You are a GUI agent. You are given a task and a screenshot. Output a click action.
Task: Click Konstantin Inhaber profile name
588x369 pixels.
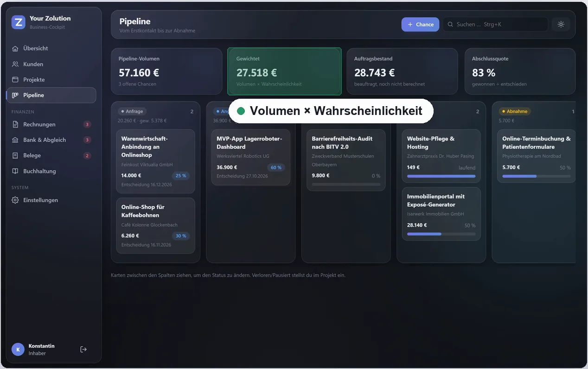(41, 350)
